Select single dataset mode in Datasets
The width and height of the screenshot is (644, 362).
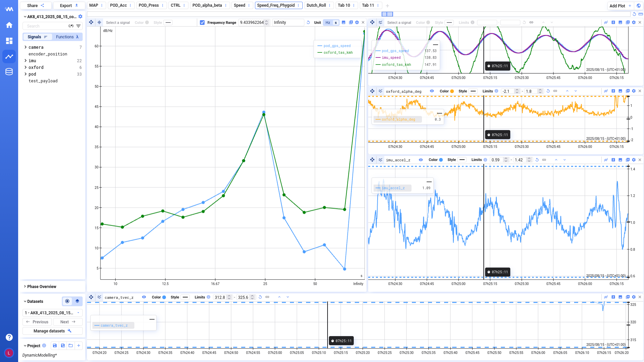[x=67, y=301]
